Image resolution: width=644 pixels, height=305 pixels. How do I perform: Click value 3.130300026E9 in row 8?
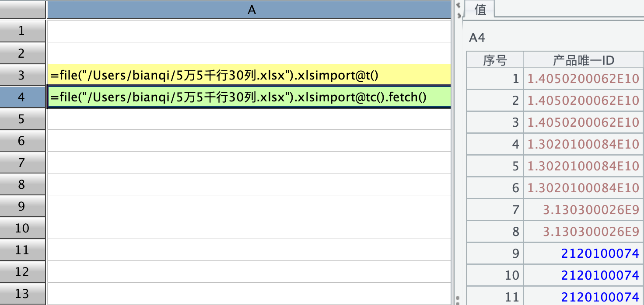pyautogui.click(x=584, y=232)
